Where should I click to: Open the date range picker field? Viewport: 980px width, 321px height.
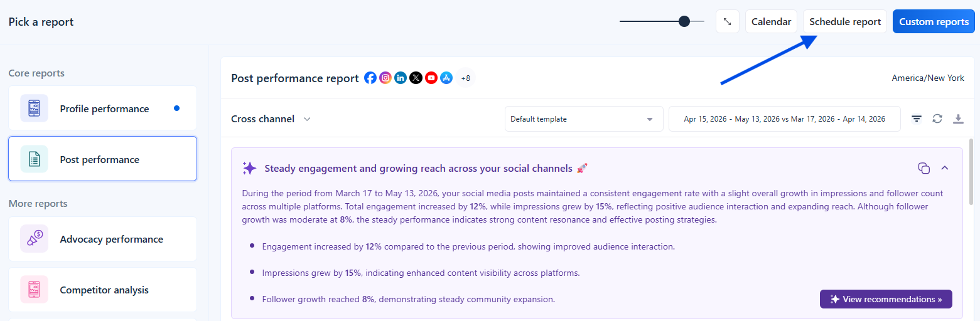785,118
